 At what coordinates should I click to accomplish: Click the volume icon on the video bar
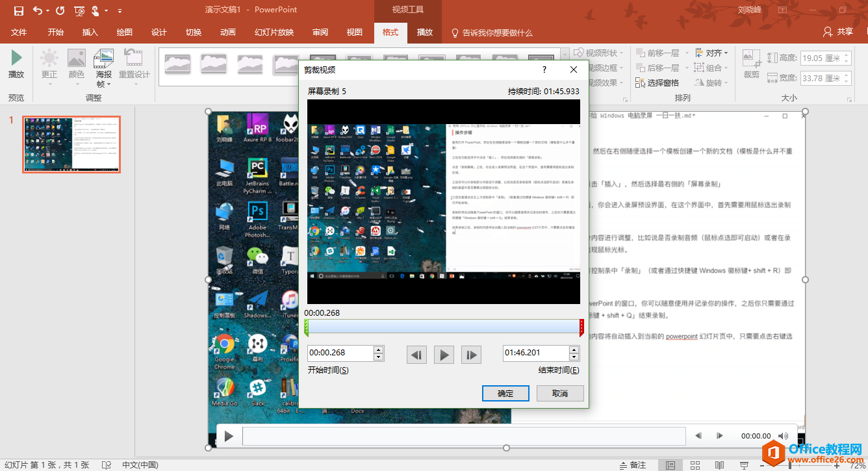(784, 436)
